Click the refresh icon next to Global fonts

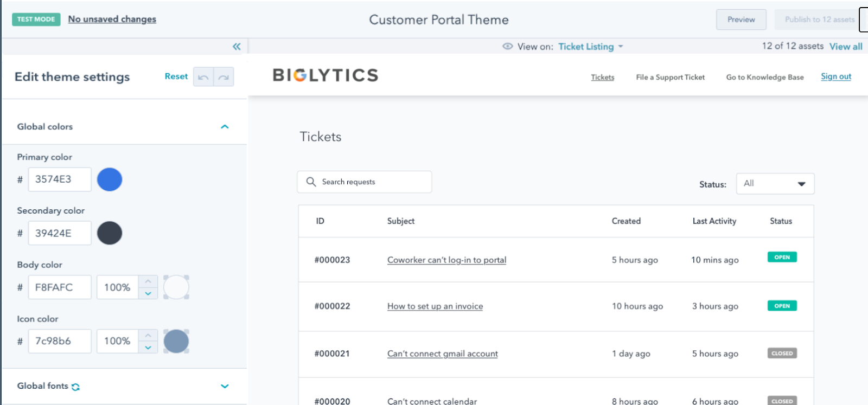pyautogui.click(x=75, y=387)
